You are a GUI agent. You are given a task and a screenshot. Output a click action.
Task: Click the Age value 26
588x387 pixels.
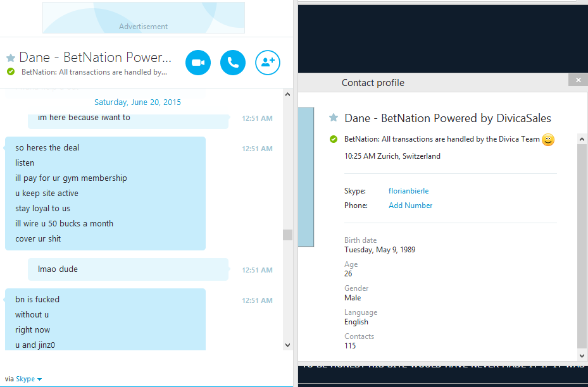point(348,273)
